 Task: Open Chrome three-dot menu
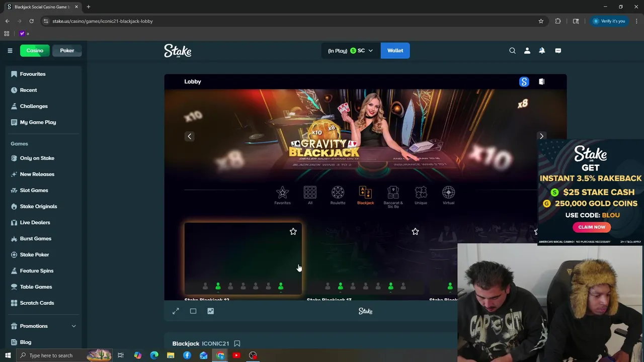coord(636,21)
